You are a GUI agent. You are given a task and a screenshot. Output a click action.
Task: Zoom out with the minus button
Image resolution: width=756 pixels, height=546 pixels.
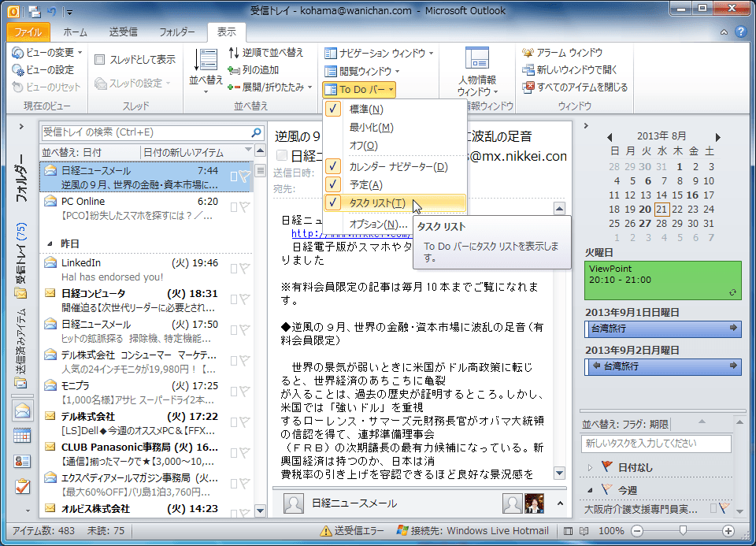(x=637, y=531)
